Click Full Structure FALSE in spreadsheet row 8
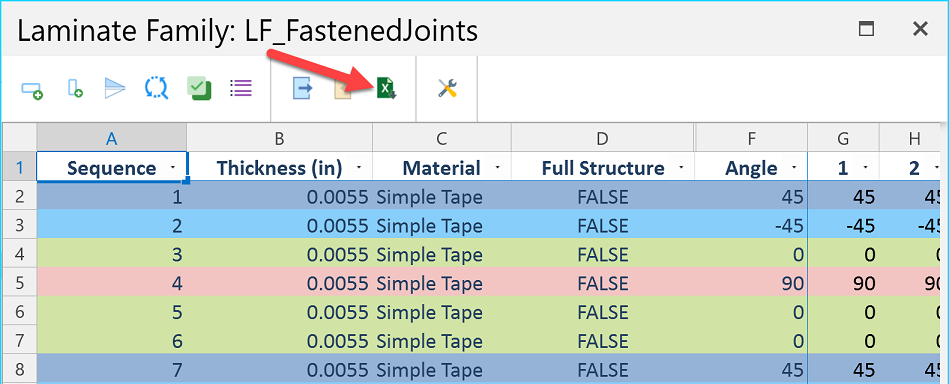This screenshot has width=949, height=384. click(x=602, y=369)
